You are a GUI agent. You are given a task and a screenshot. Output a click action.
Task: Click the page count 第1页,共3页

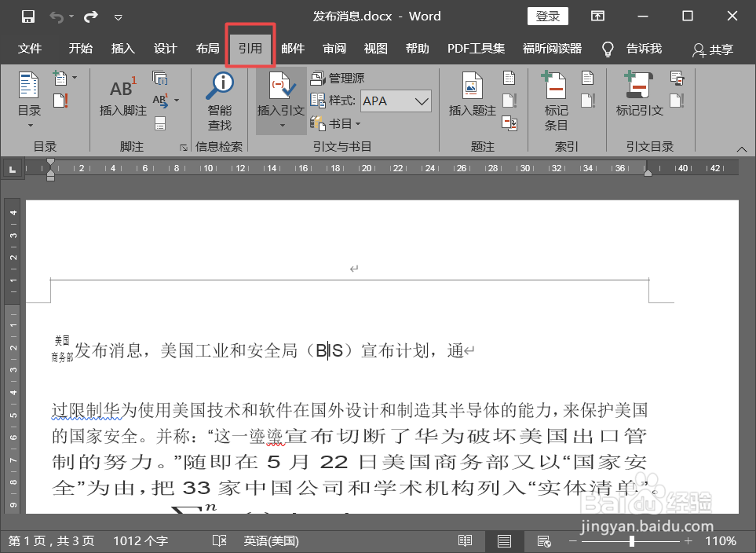coord(51,541)
